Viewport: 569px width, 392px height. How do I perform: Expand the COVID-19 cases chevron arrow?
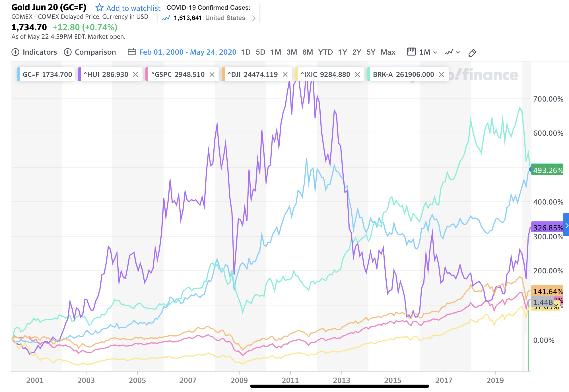tap(254, 18)
